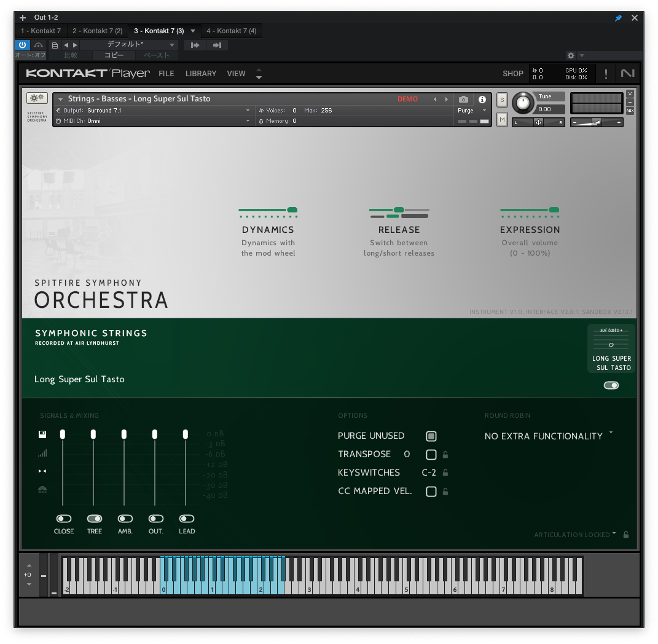Enable the CC MAPPED VEL. checkbox
The image size is (658, 644).
click(x=431, y=492)
